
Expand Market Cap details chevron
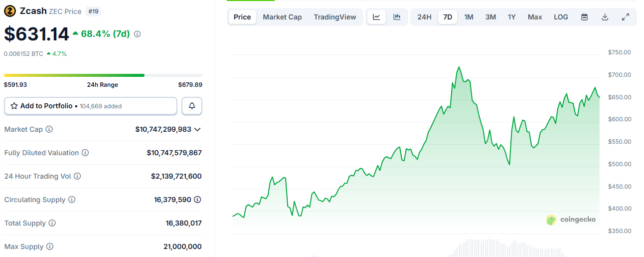(x=198, y=129)
